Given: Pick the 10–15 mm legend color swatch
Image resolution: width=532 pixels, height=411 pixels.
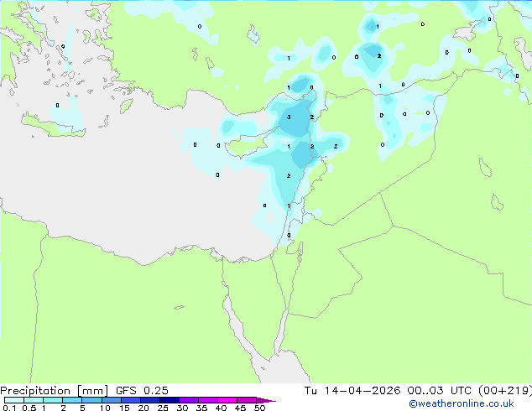Looking at the screenshot, I should (112, 400).
